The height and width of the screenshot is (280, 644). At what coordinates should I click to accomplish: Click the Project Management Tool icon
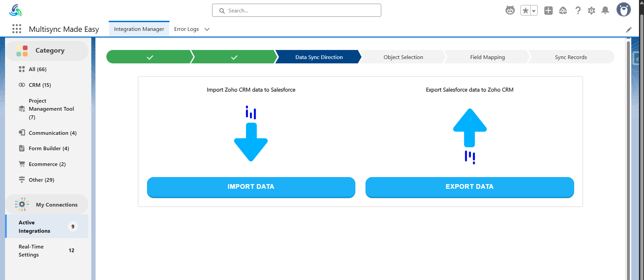pos(22,109)
